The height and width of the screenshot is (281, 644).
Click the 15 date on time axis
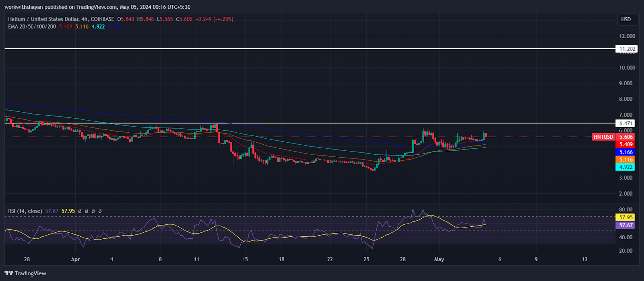(245, 259)
